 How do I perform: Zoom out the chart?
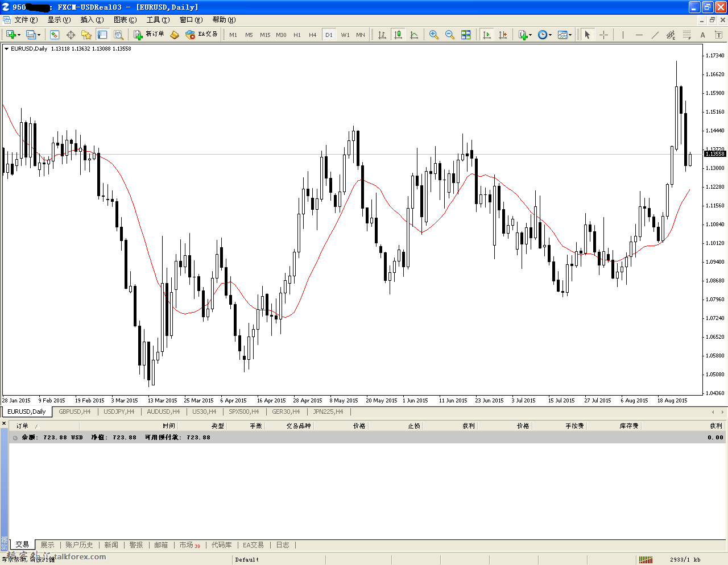pos(450,35)
